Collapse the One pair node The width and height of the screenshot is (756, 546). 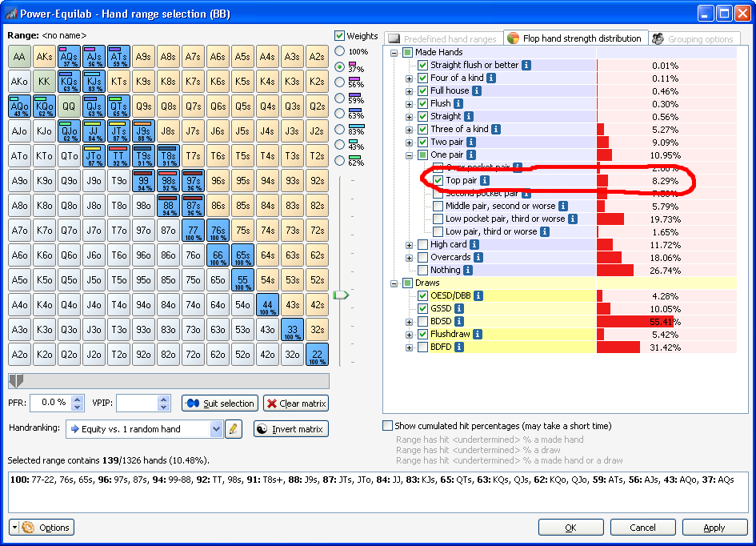[x=409, y=155]
